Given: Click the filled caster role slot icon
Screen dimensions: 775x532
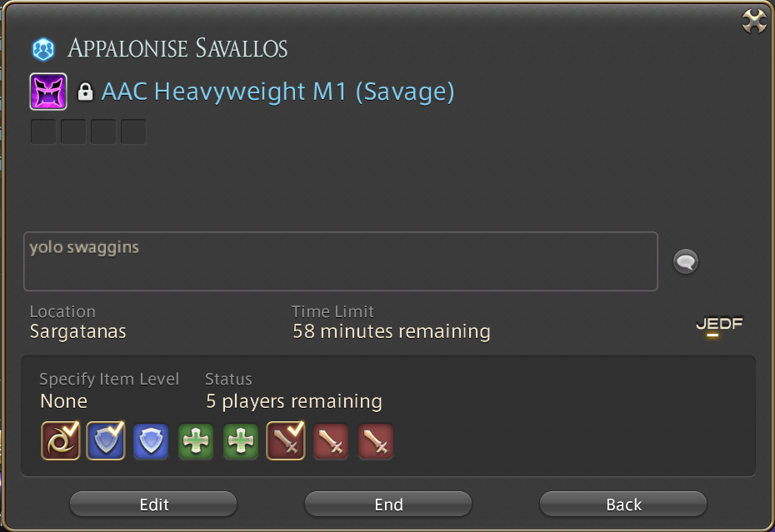Looking at the screenshot, I should 60,440.
